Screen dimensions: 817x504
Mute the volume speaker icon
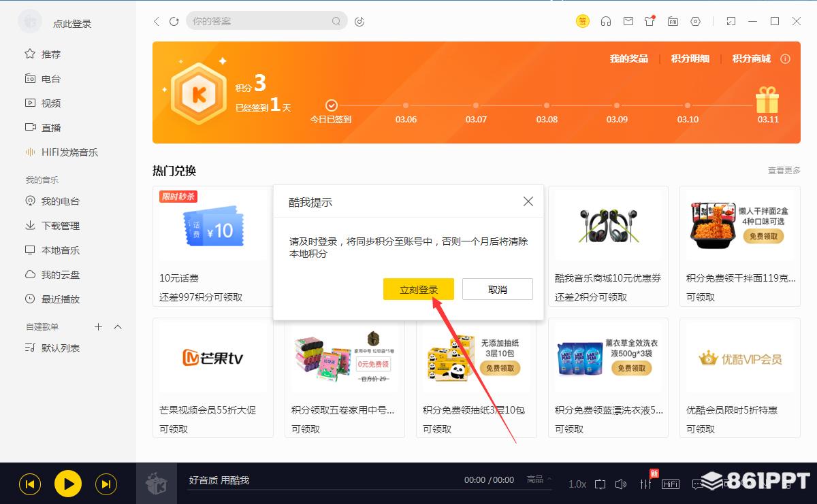[x=621, y=484]
